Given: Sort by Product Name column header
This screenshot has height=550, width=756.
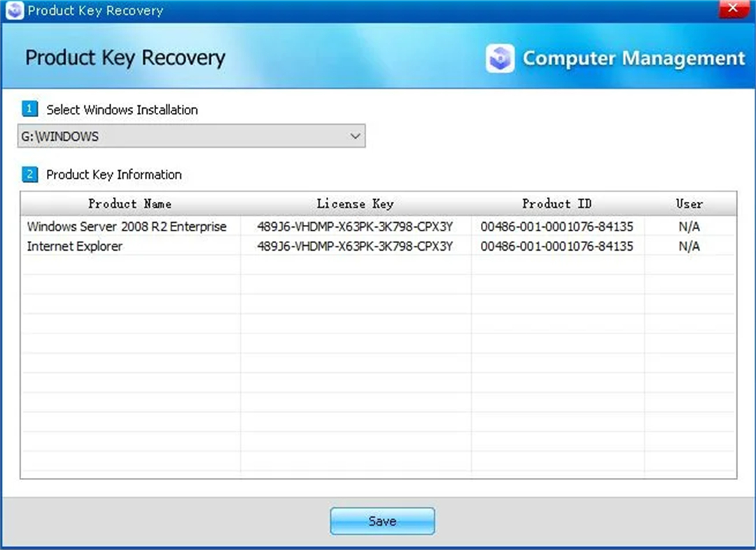Looking at the screenshot, I should pyautogui.click(x=129, y=204).
